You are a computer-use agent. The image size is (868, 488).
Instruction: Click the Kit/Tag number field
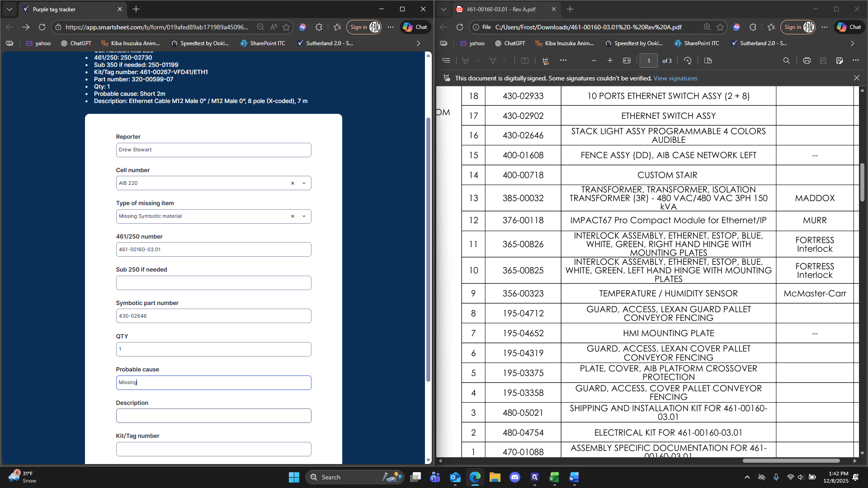(213, 449)
